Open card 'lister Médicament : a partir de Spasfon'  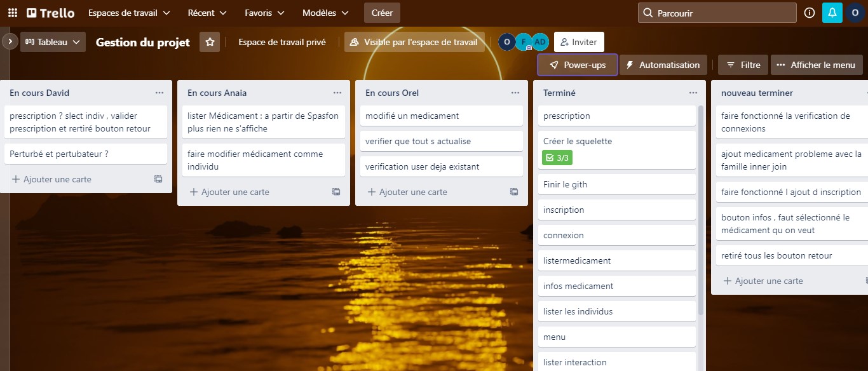coord(264,122)
